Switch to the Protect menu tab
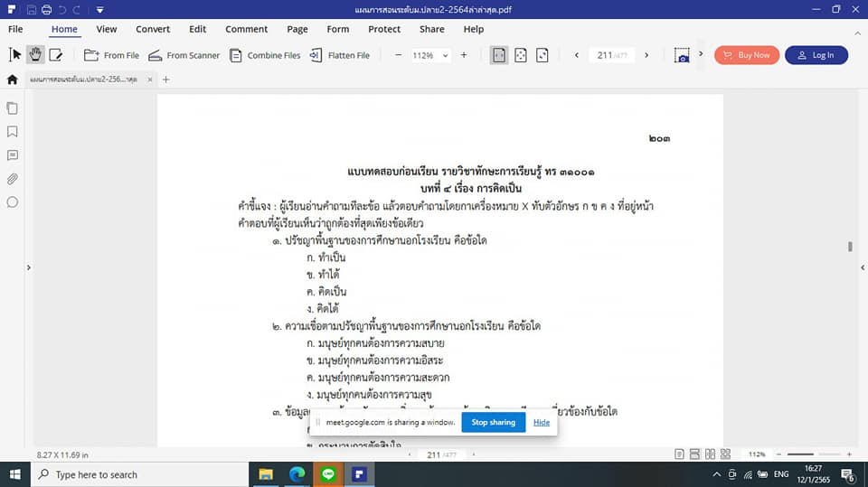Screen dimensions: 868x487 point(384,29)
